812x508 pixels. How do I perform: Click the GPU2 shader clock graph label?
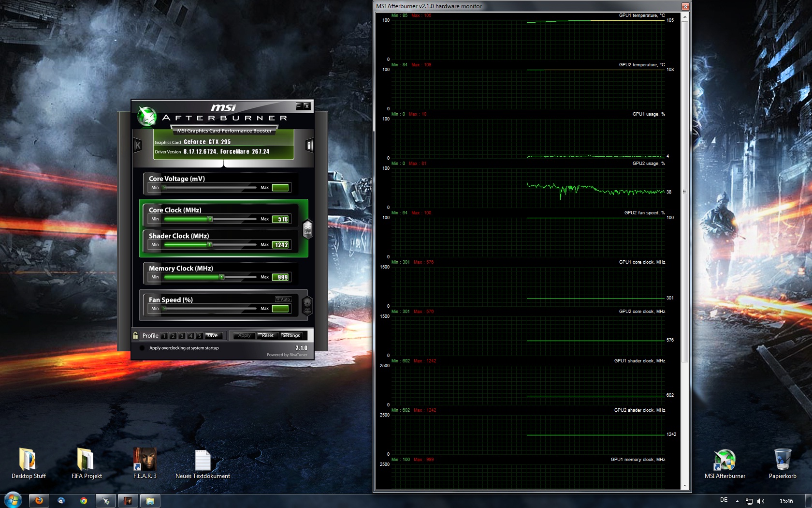click(x=639, y=410)
